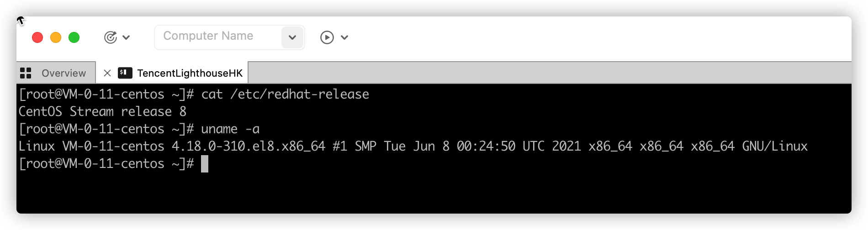Click the uname -a command text
The image size is (868, 230).
(x=230, y=129)
